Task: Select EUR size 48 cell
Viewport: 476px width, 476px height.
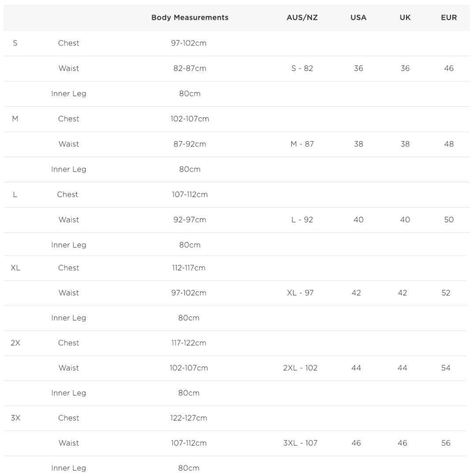Action: click(x=449, y=144)
